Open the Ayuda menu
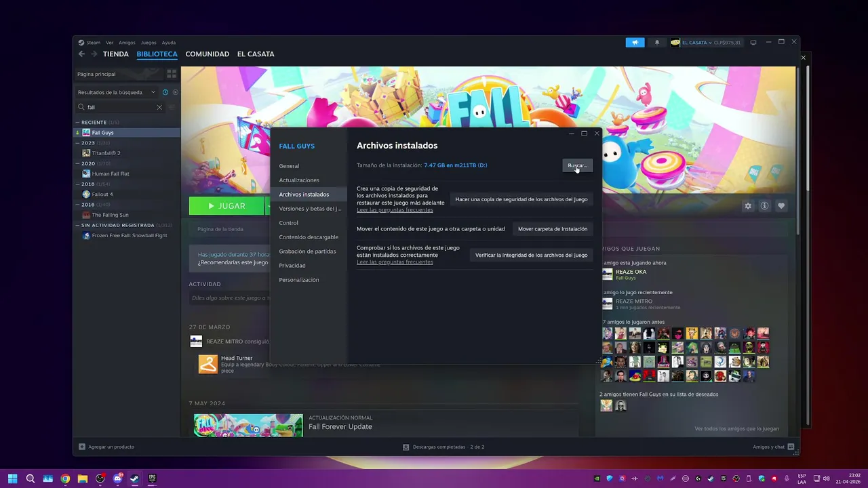868x488 pixels. (168, 43)
